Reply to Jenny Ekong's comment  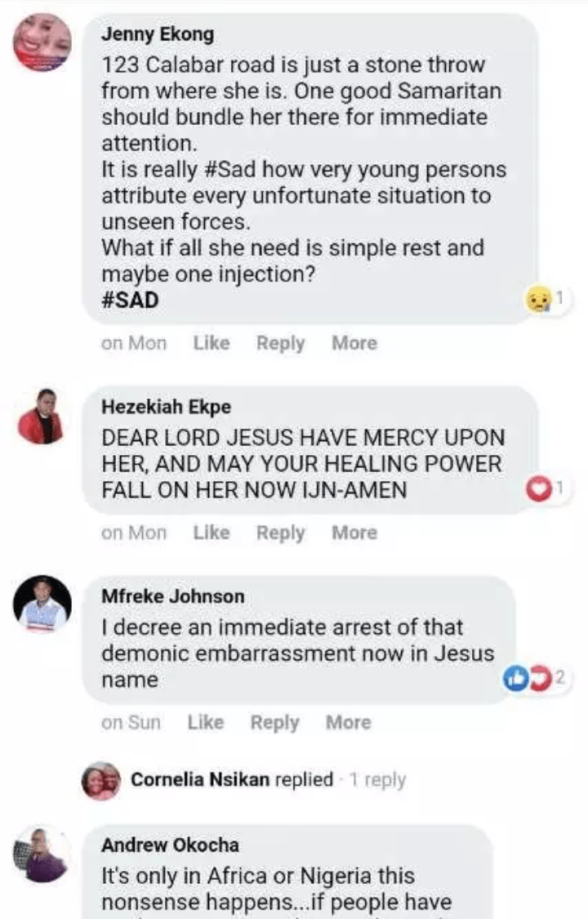[280, 344]
